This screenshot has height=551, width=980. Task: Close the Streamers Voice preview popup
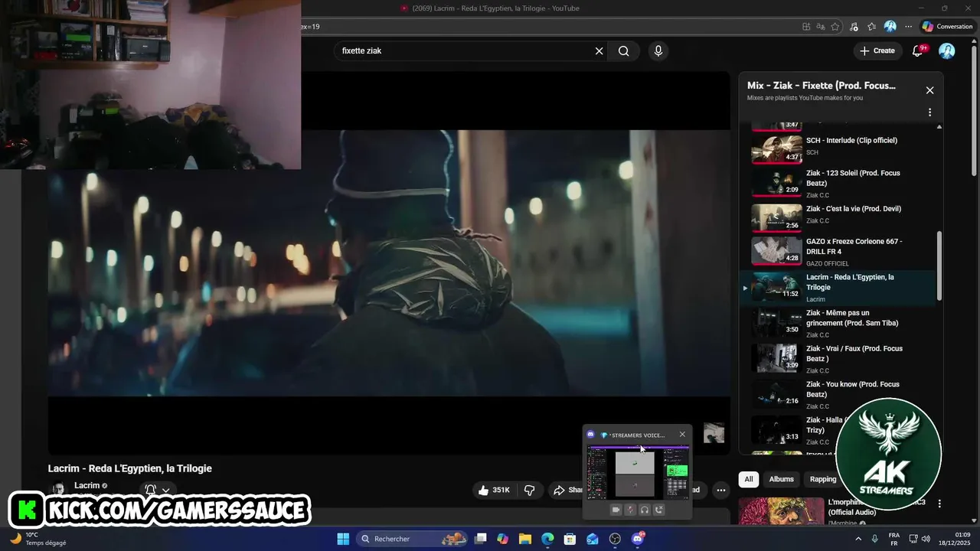682,435
